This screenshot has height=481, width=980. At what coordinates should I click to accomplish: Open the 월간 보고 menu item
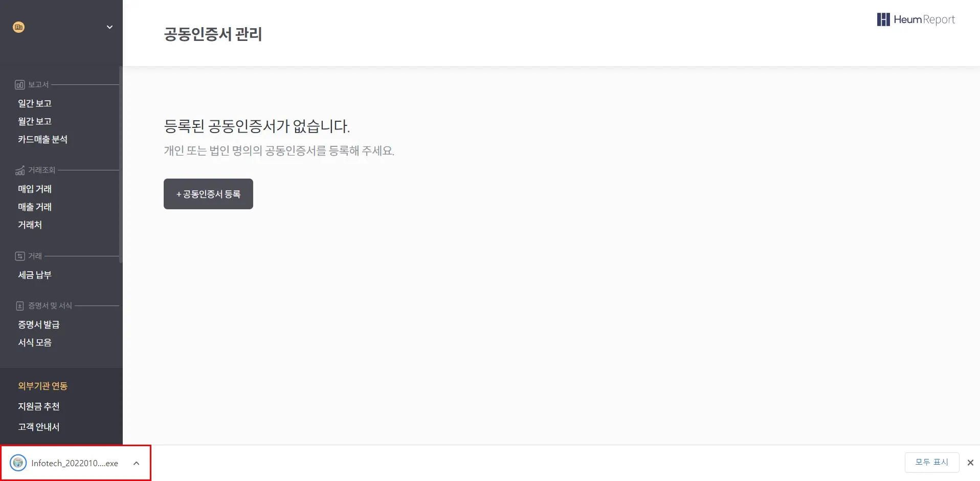tap(35, 121)
